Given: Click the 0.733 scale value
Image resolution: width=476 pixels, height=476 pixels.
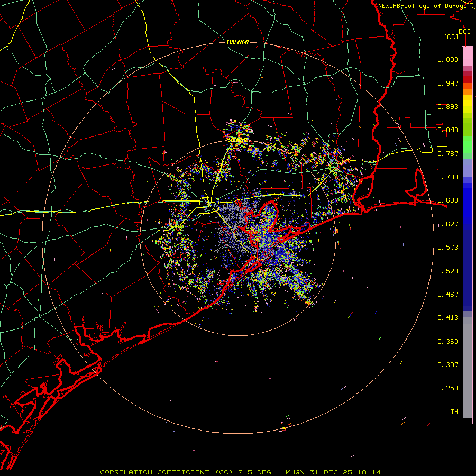Looking at the screenshot, I should pos(448,177).
